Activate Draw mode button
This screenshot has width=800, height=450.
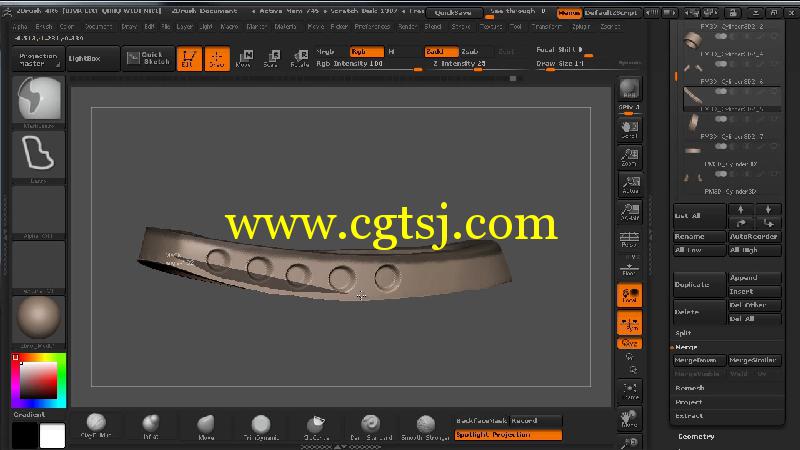[217, 58]
